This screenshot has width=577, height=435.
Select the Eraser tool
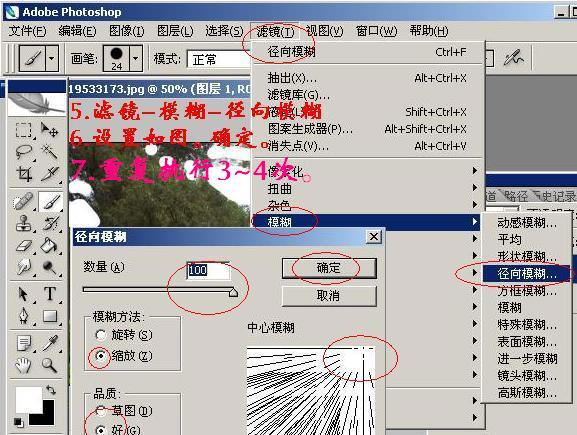pos(23,245)
